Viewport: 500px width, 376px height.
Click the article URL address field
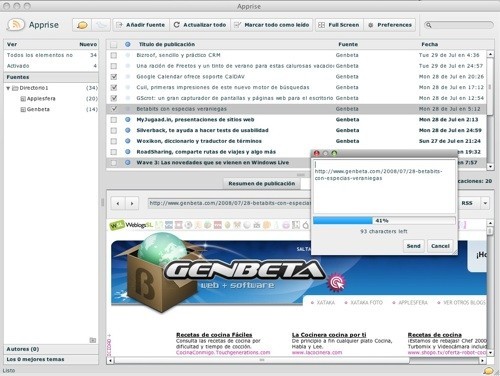pos(230,203)
